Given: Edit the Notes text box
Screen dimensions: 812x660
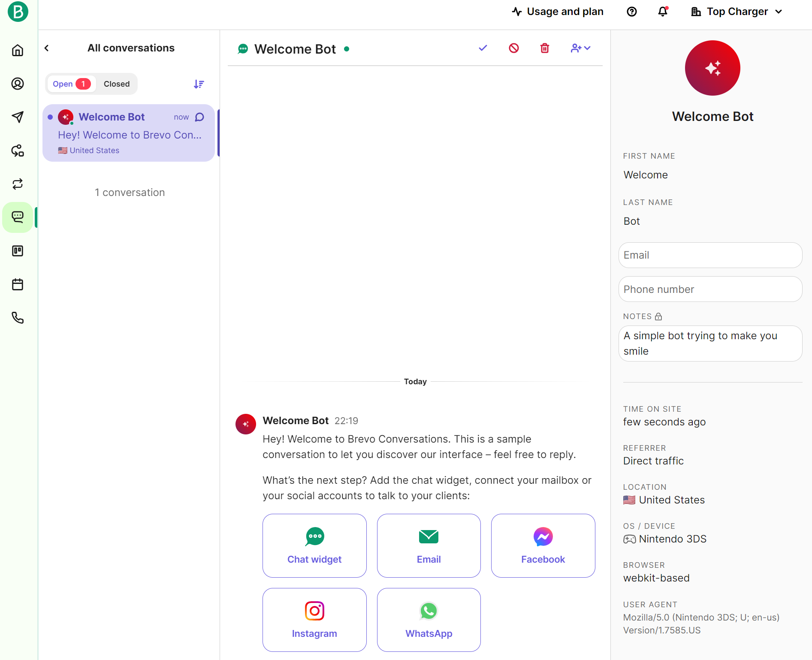Looking at the screenshot, I should pyautogui.click(x=710, y=344).
